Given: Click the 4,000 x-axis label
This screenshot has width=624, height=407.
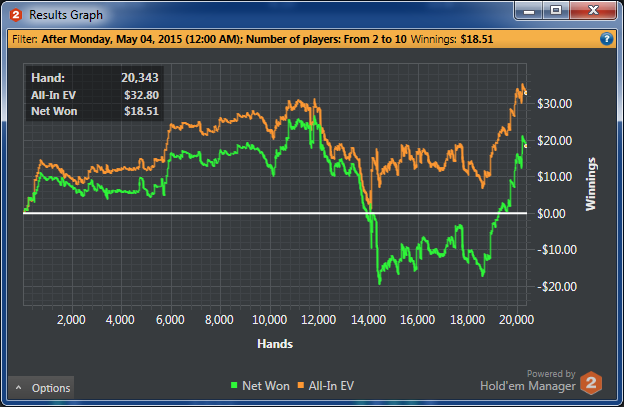Looking at the screenshot, I should pos(120,320).
